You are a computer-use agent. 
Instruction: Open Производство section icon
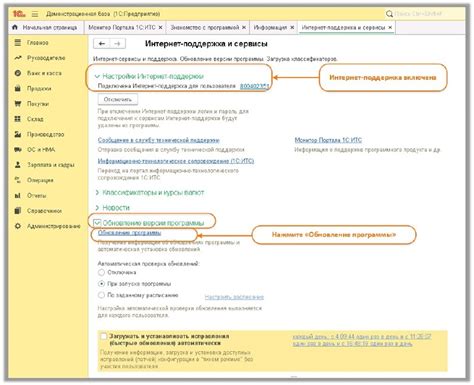pyautogui.click(x=18, y=134)
